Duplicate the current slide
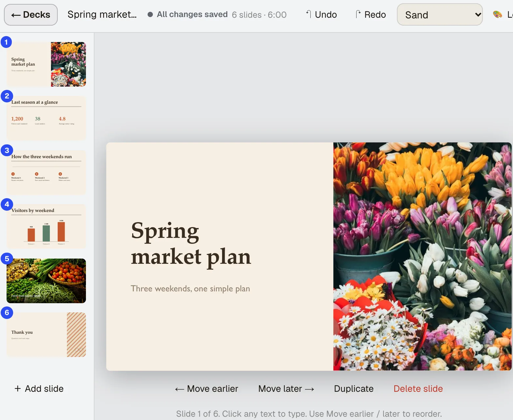Screen dimensions: 513x420 pyautogui.click(x=354, y=389)
